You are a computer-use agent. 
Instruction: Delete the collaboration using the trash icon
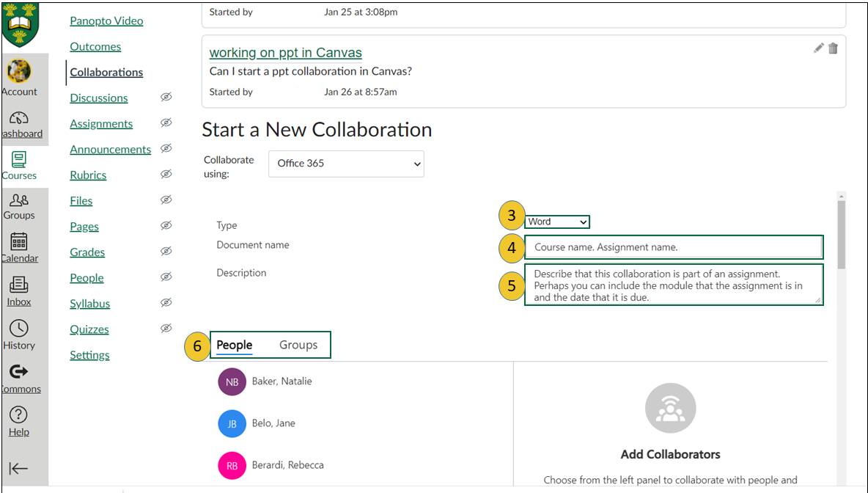pyautogui.click(x=834, y=48)
